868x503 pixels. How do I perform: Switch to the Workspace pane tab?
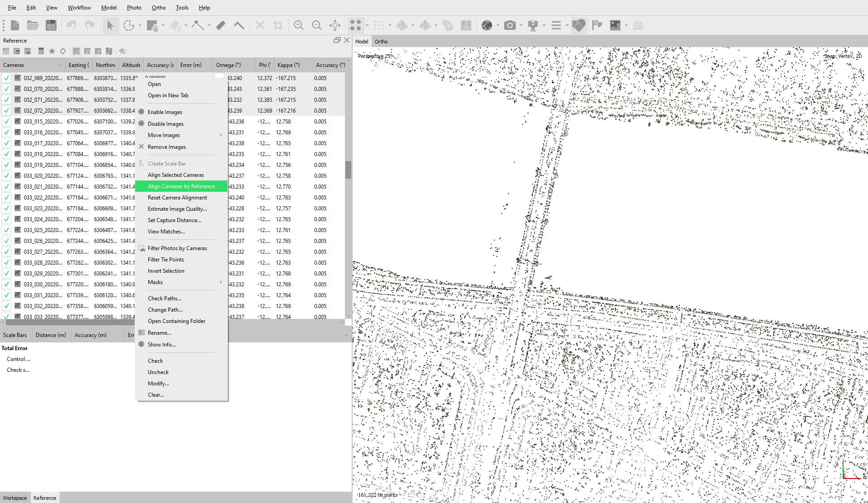pyautogui.click(x=15, y=498)
